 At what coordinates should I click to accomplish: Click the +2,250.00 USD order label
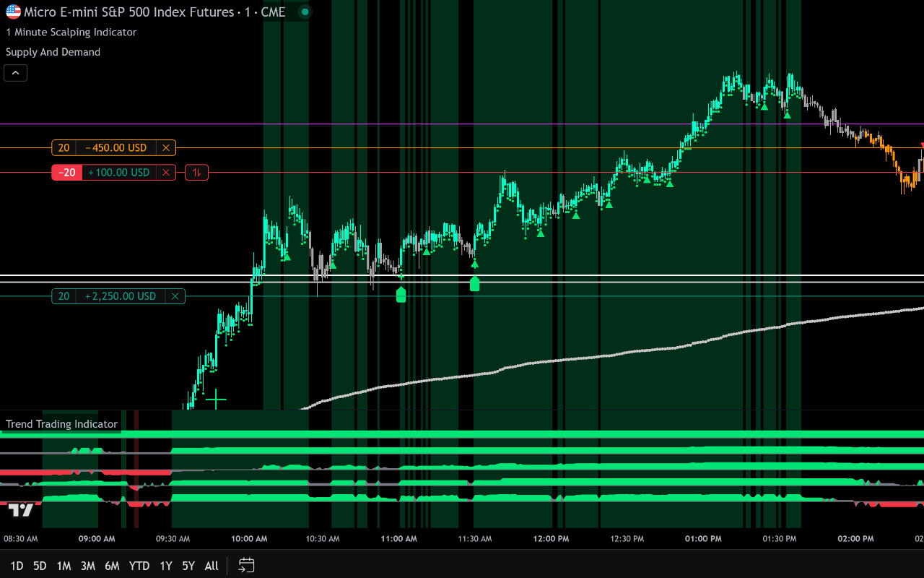click(x=121, y=296)
